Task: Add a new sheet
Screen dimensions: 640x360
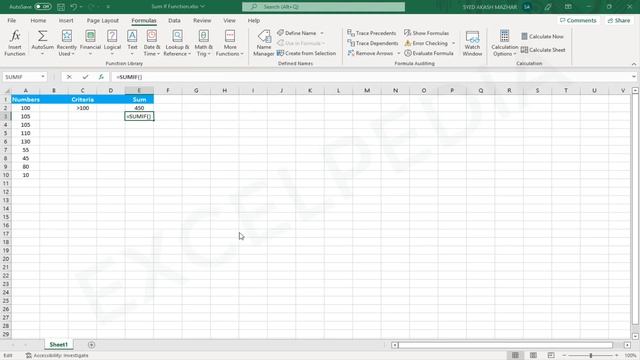Action: (x=91, y=345)
